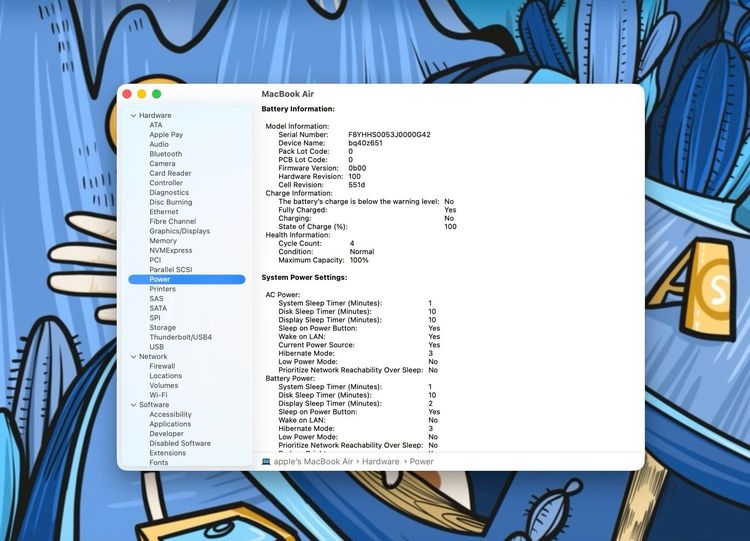
Task: Collapse the Software section chevron
Action: point(133,405)
